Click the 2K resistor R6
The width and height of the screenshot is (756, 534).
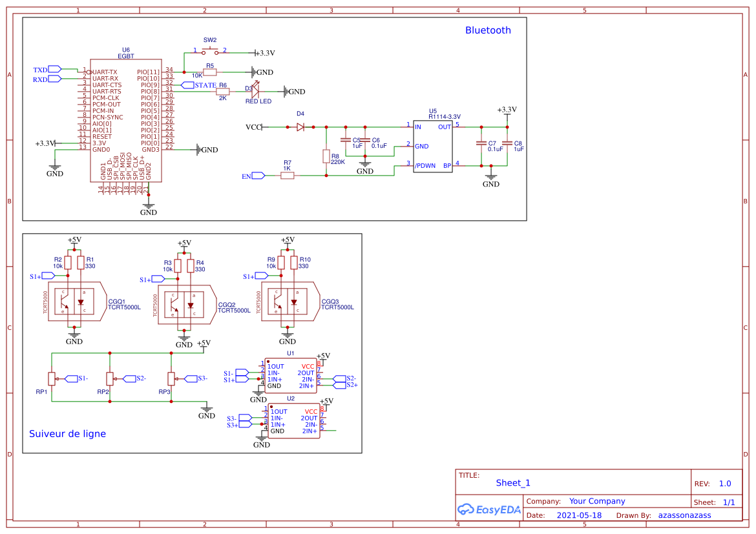point(222,92)
